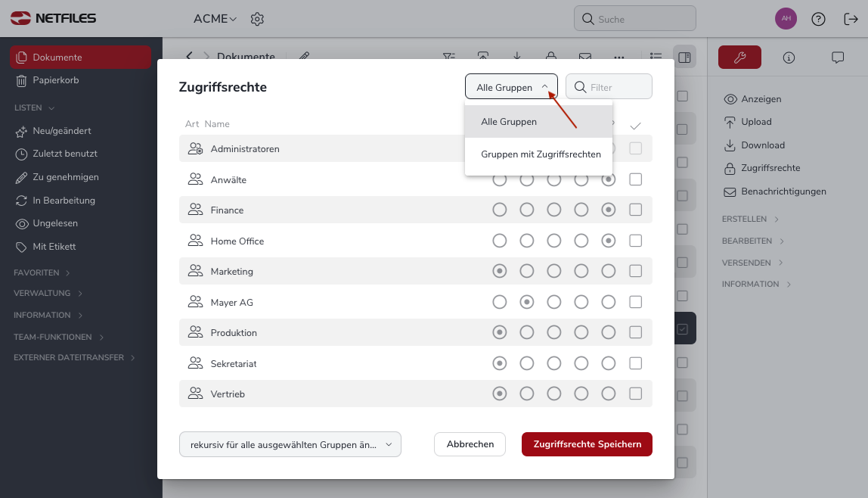This screenshot has width=868, height=498.
Task: Tick the checkbox for Anwälte group
Action: (635, 179)
